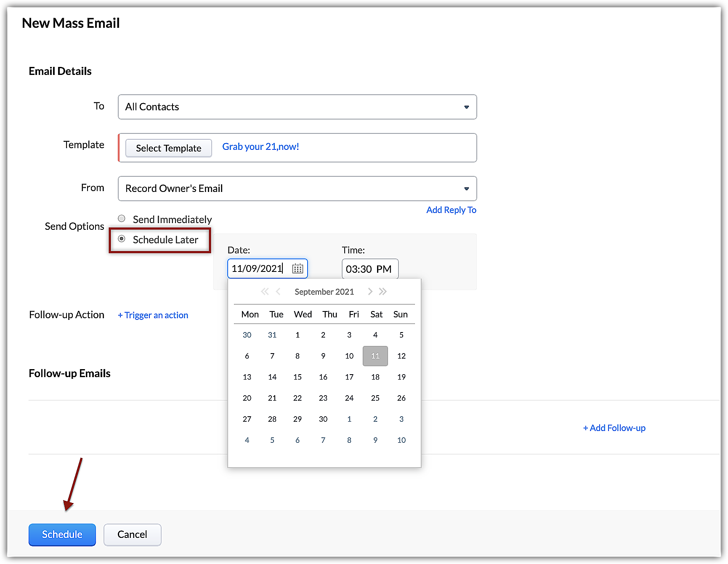The image size is (728, 564).
Task: Click the Trigger an action link
Action: coord(153,315)
